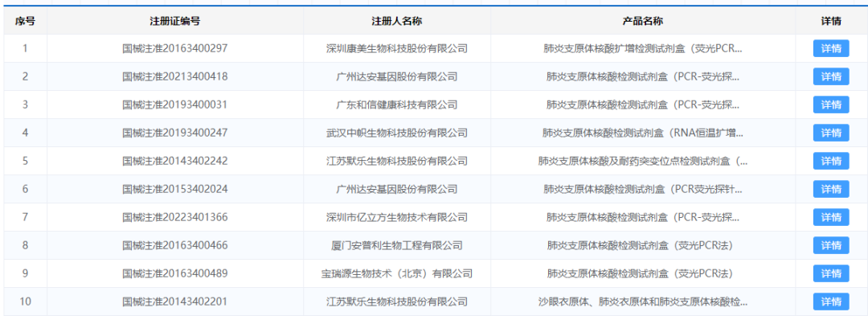The width and height of the screenshot is (868, 316).
Task: Click sequence number 5 cell
Action: (25, 161)
